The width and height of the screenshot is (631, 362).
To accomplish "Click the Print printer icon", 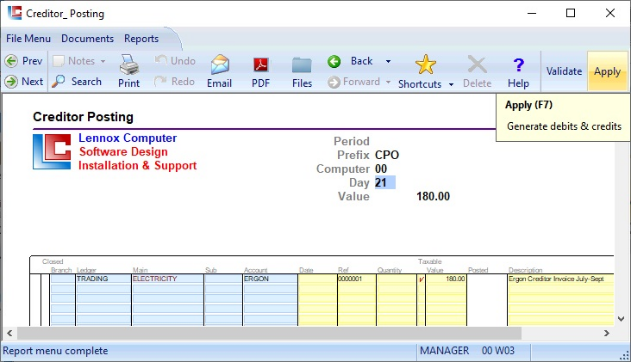I will (129, 64).
